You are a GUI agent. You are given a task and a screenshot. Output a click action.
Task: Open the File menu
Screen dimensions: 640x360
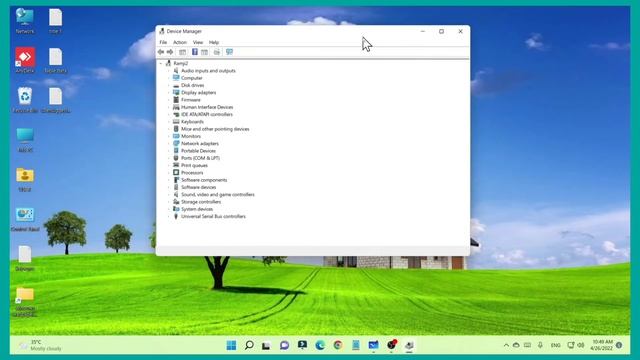pyautogui.click(x=163, y=42)
